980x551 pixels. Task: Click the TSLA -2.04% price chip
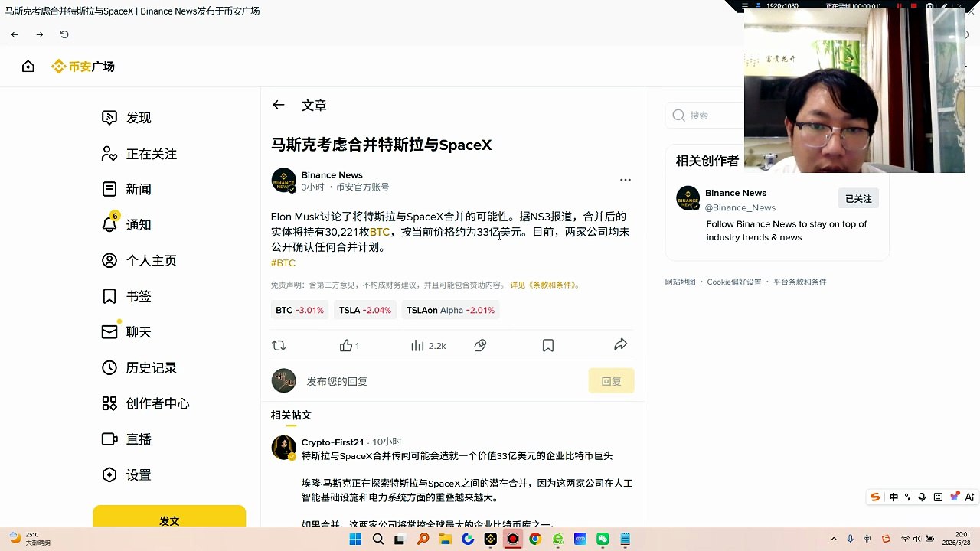click(365, 310)
